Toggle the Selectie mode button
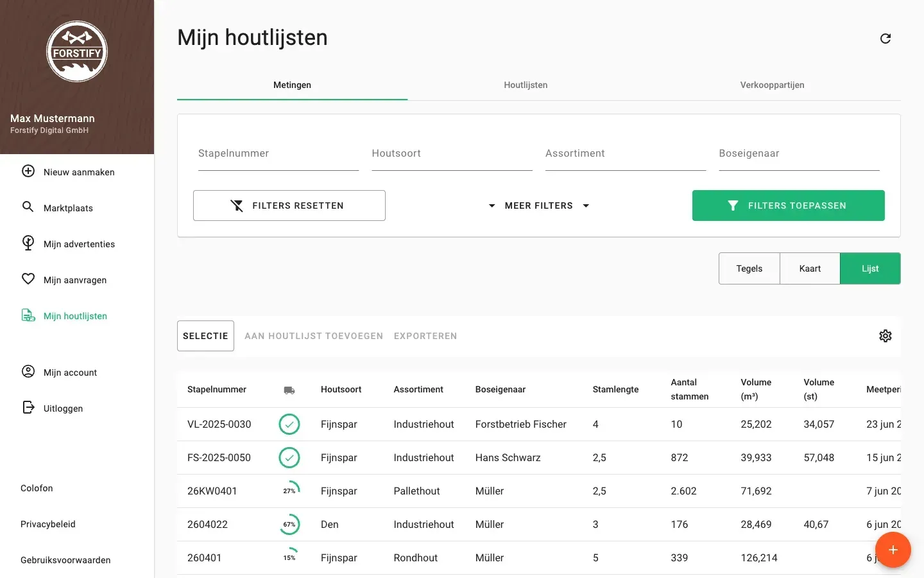The image size is (924, 578). coord(205,336)
